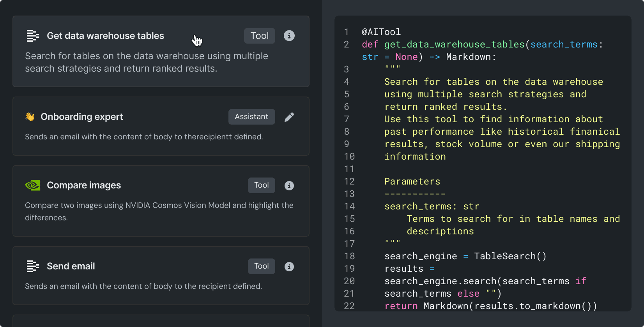Click the Tool badge on Get data warehouse tables
644x327 pixels.
point(260,36)
